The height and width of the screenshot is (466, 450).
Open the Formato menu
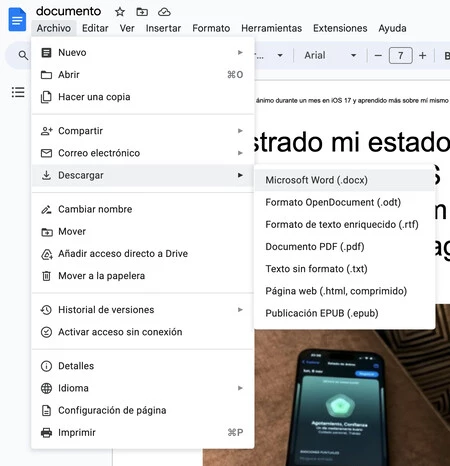click(211, 28)
